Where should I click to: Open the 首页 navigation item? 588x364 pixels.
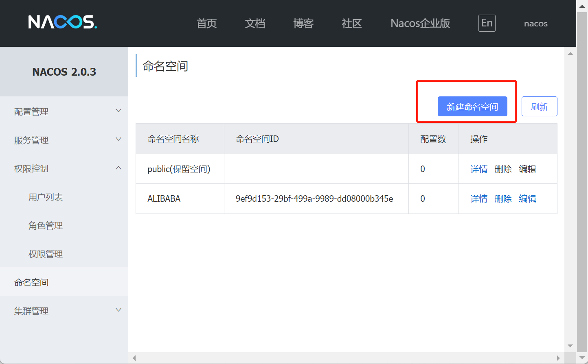[x=206, y=23]
